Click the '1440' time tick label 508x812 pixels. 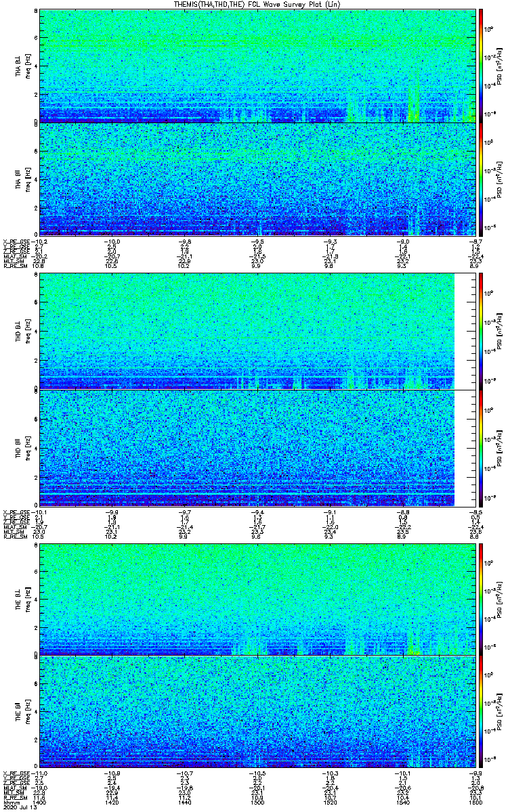(x=185, y=803)
